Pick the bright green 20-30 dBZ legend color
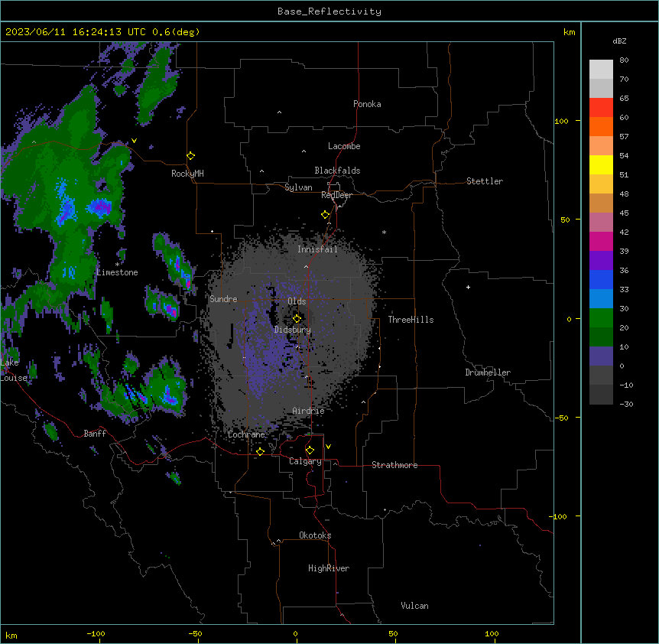Image resolution: width=659 pixels, height=644 pixels. pos(601,318)
